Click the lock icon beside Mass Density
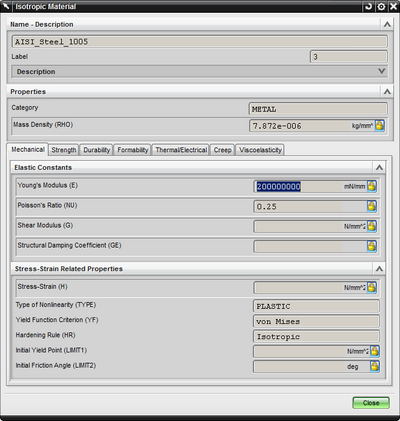Viewport: 400px width, 421px height. tap(379, 126)
